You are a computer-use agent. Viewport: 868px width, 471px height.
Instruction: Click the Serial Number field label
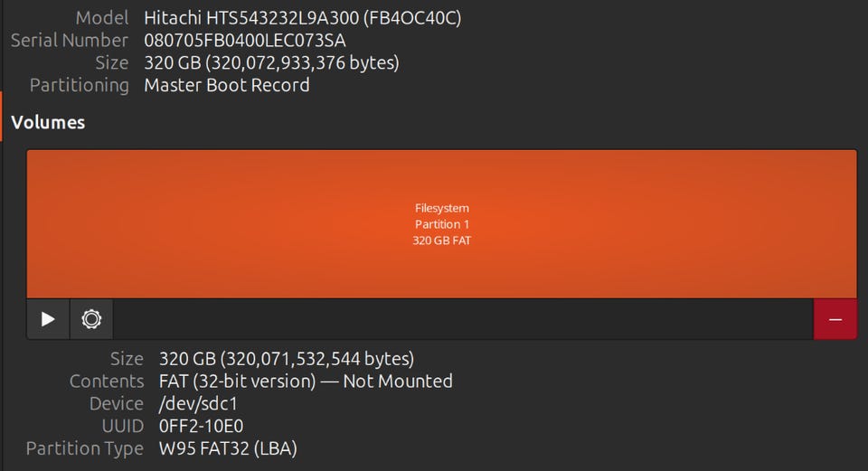point(70,41)
